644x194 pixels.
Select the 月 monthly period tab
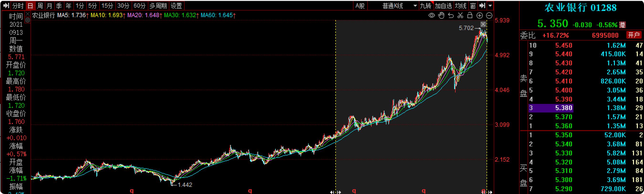click(50, 5)
